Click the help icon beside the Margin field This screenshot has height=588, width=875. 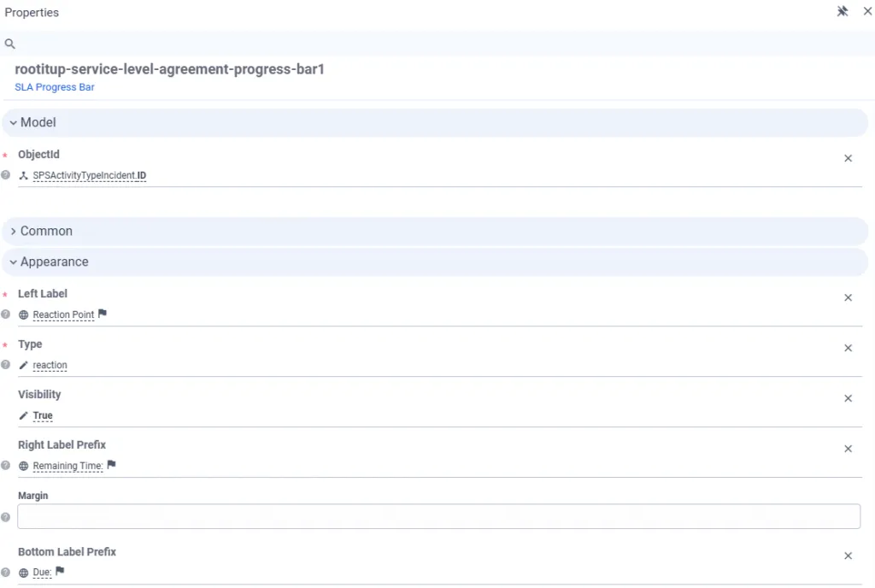pyautogui.click(x=7, y=516)
